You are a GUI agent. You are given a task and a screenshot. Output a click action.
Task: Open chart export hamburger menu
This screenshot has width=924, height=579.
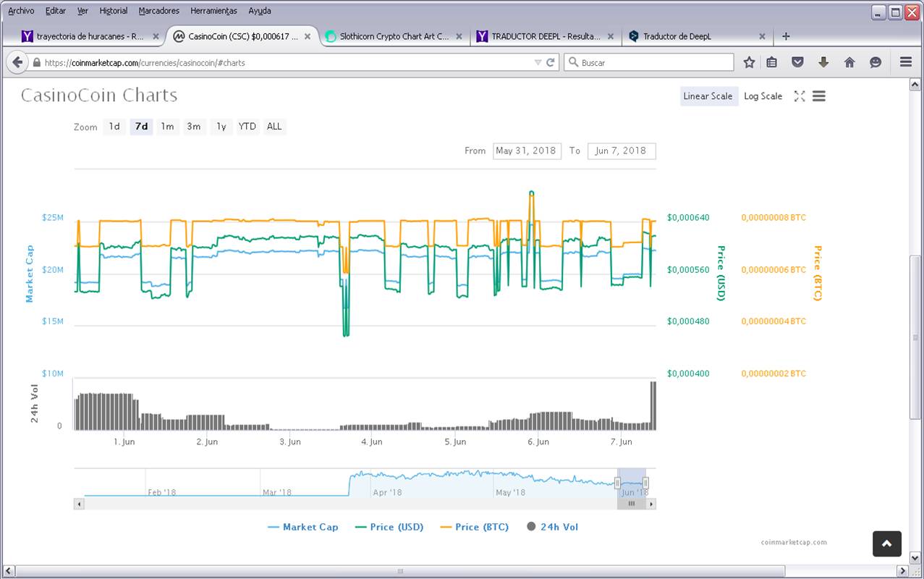point(819,96)
